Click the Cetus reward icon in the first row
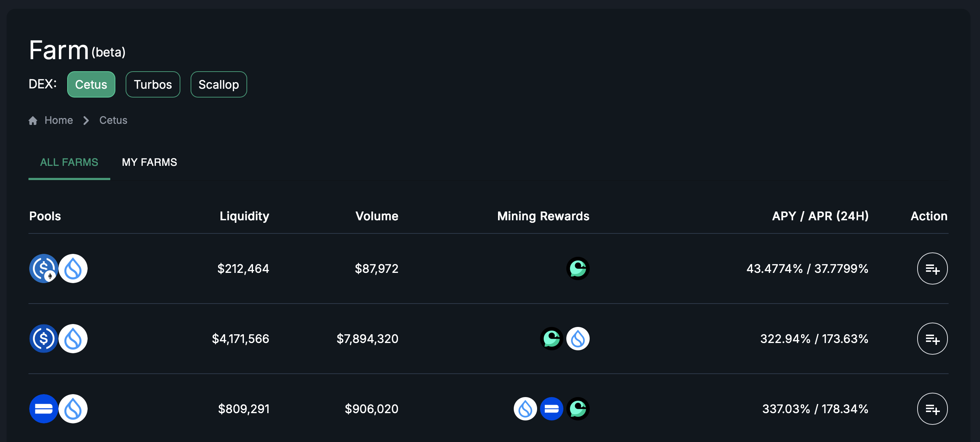980x442 pixels. point(578,268)
